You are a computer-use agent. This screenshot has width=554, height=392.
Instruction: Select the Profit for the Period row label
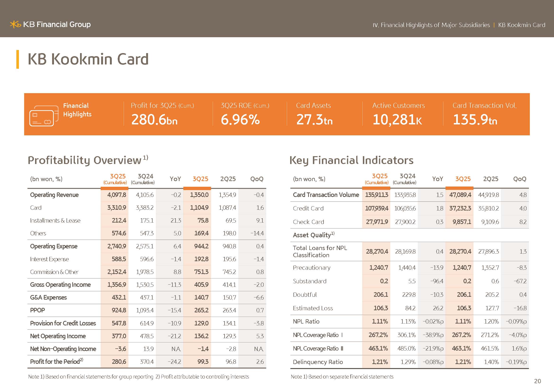pyautogui.click(x=55, y=361)
